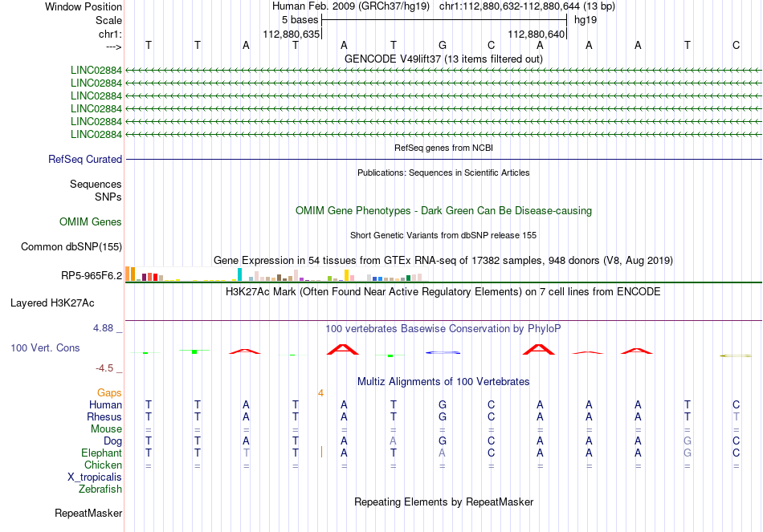Click the Layered H3K27Ac label

point(52,303)
